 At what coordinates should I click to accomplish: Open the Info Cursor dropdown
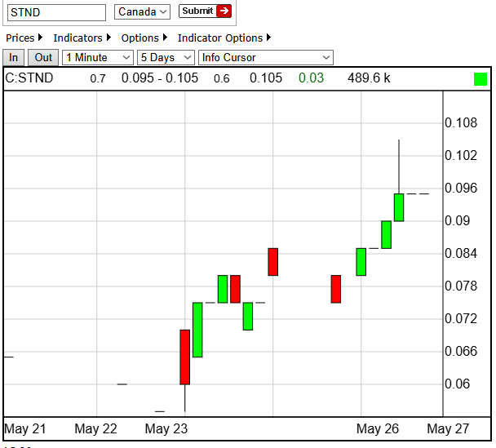[x=266, y=58]
